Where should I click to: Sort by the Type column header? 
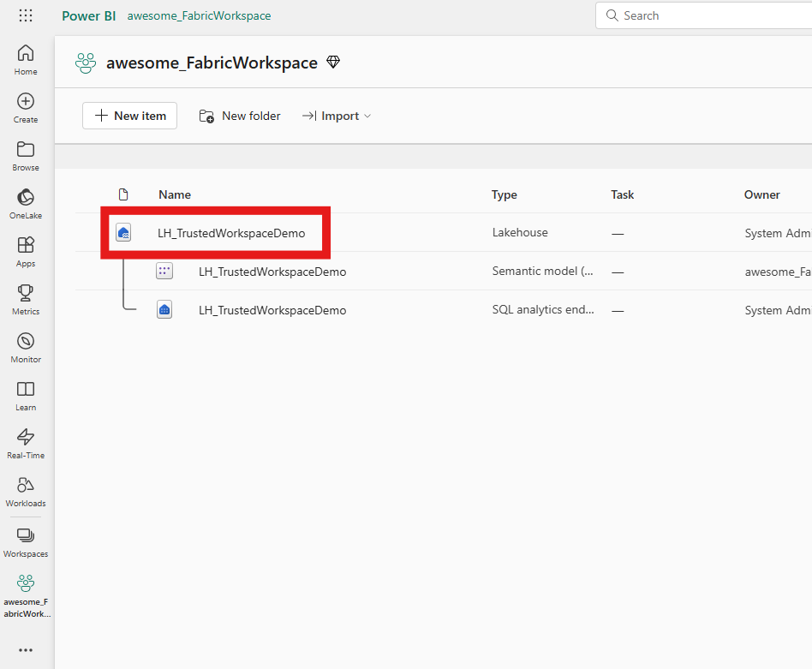tap(504, 194)
